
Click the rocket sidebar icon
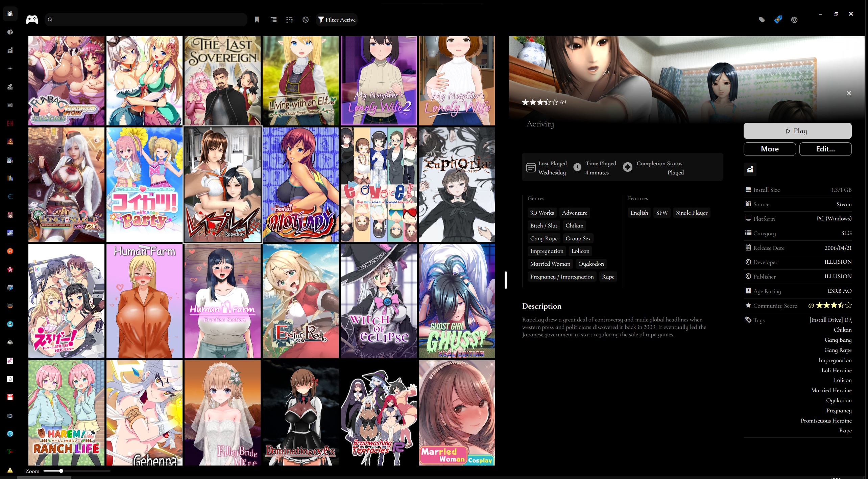pos(10,87)
